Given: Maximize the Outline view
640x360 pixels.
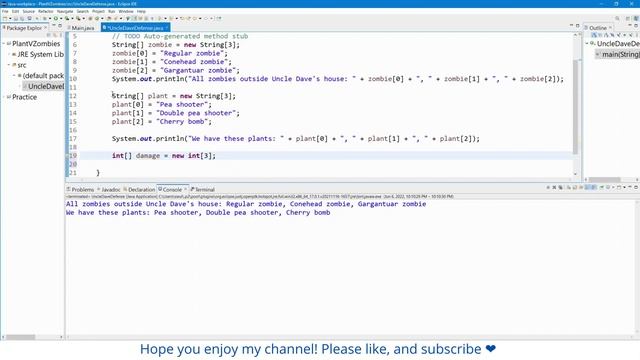Looking at the screenshot, I should pos(636,25).
